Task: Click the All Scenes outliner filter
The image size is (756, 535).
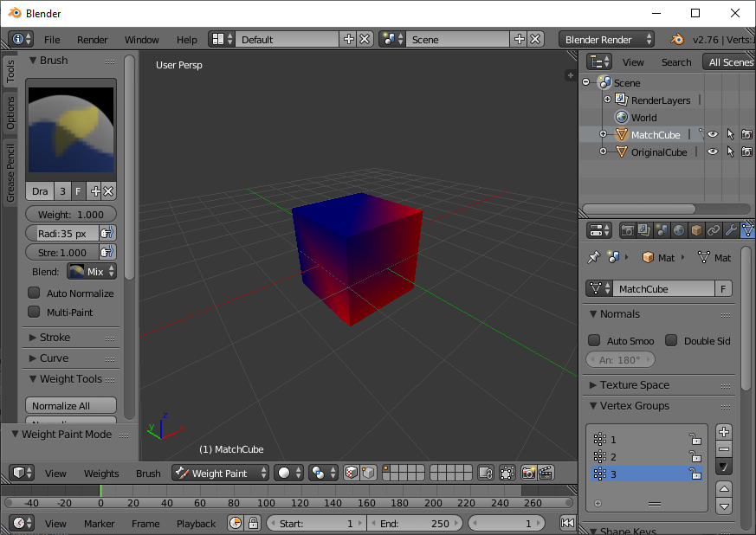Action: pyautogui.click(x=730, y=62)
